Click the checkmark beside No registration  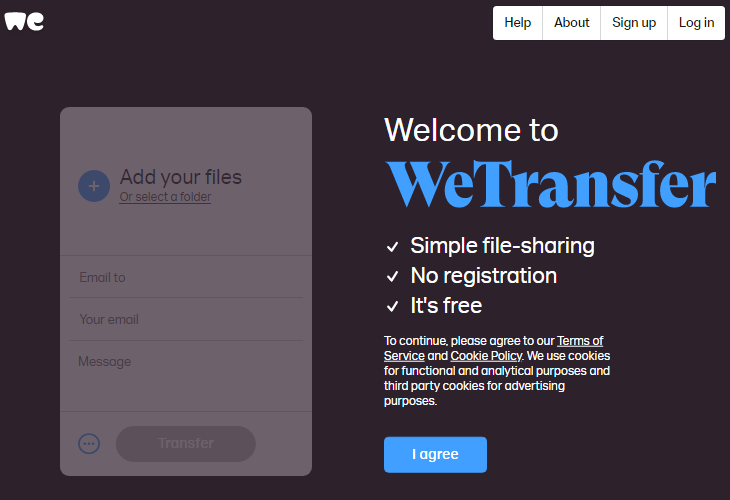[x=393, y=277]
